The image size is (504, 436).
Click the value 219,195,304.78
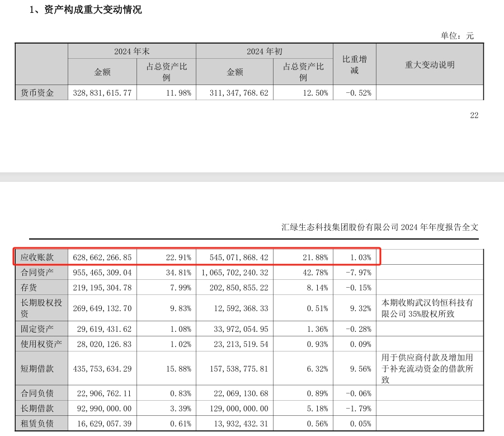click(102, 288)
